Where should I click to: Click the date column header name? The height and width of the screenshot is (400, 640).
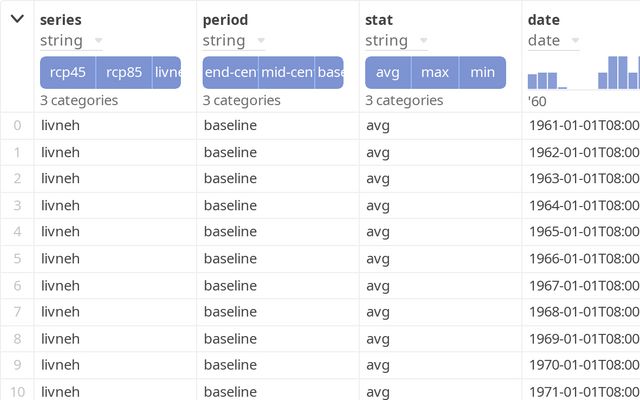pyautogui.click(x=544, y=19)
